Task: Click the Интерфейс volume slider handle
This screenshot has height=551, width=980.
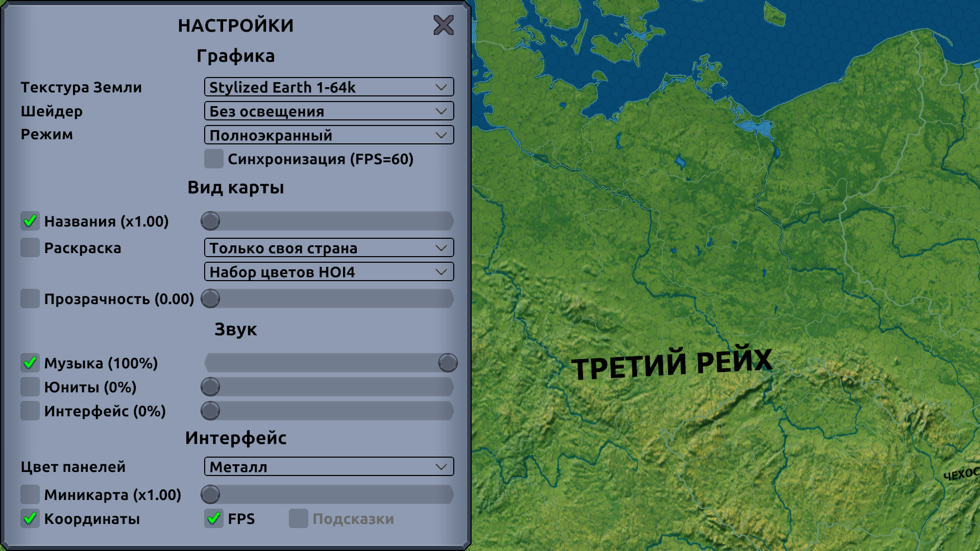Action: click(x=210, y=411)
